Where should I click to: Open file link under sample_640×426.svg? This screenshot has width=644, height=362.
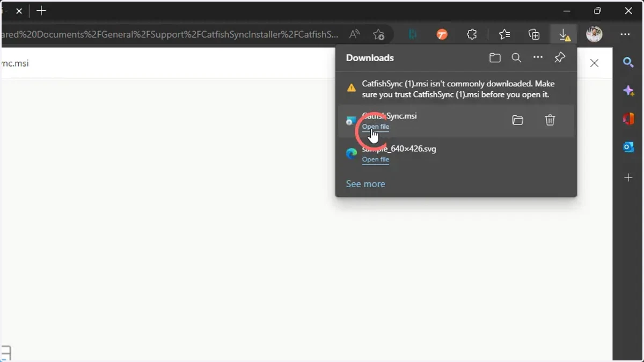pyautogui.click(x=376, y=159)
